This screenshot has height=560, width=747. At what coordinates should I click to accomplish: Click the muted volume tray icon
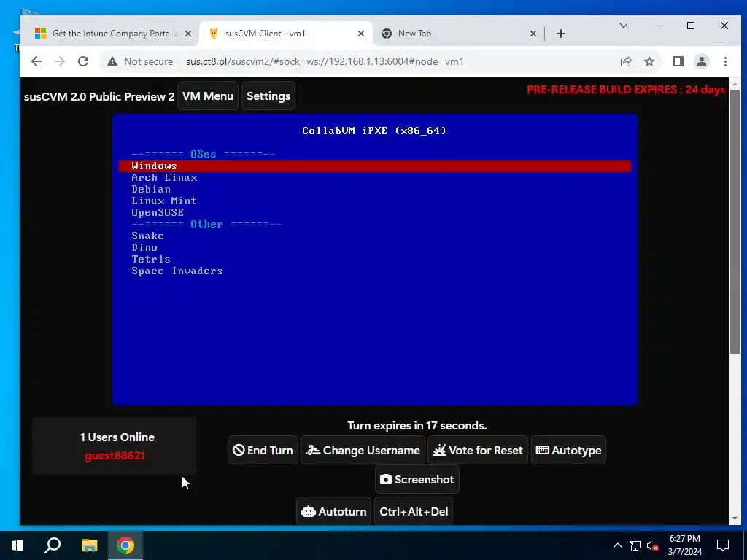click(x=652, y=545)
